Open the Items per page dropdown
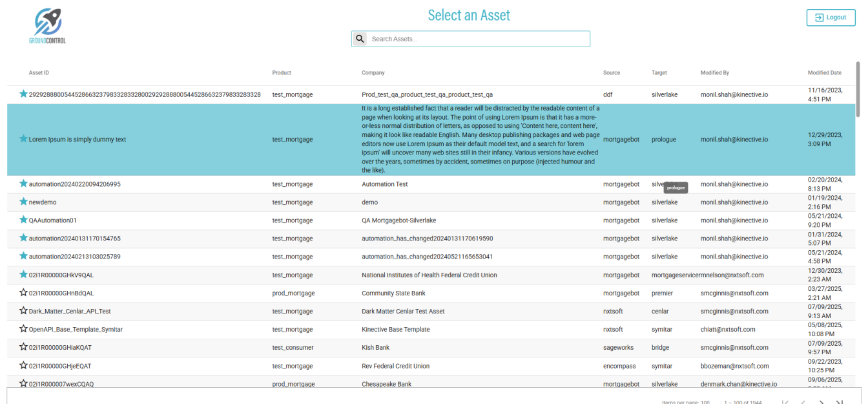Viewport: 868px width, 404px height. [x=704, y=402]
